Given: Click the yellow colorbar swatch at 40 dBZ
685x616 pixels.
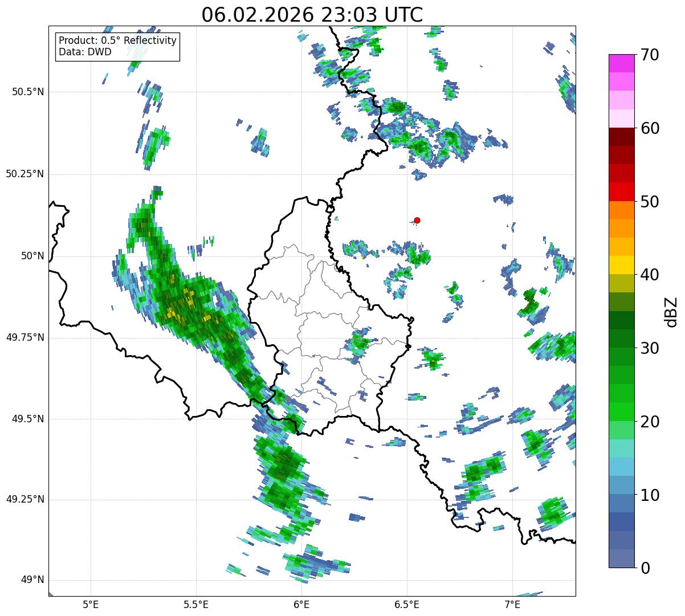Looking at the screenshot, I should [621, 266].
